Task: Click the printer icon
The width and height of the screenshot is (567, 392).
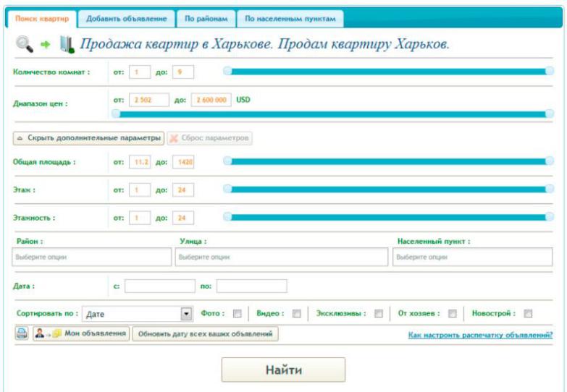Action: point(22,333)
